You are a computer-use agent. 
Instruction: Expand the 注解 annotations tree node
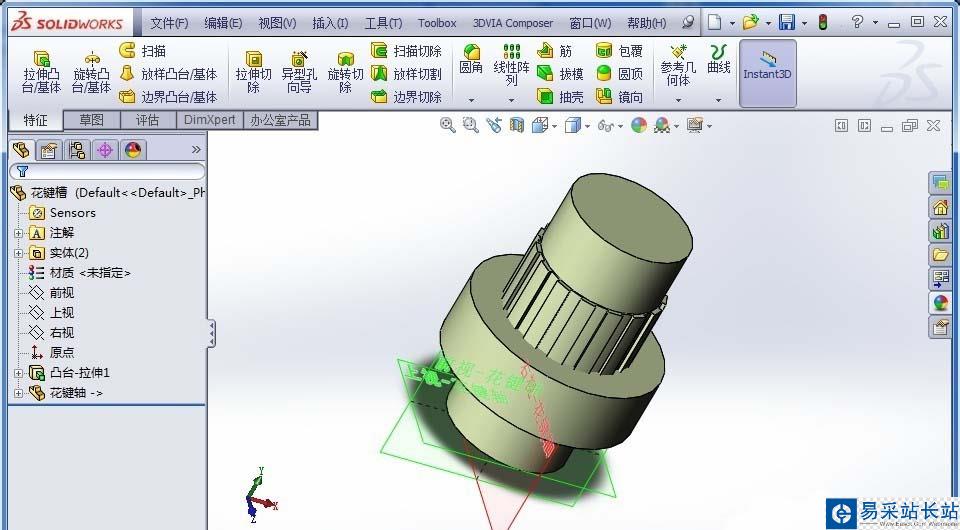(18, 233)
